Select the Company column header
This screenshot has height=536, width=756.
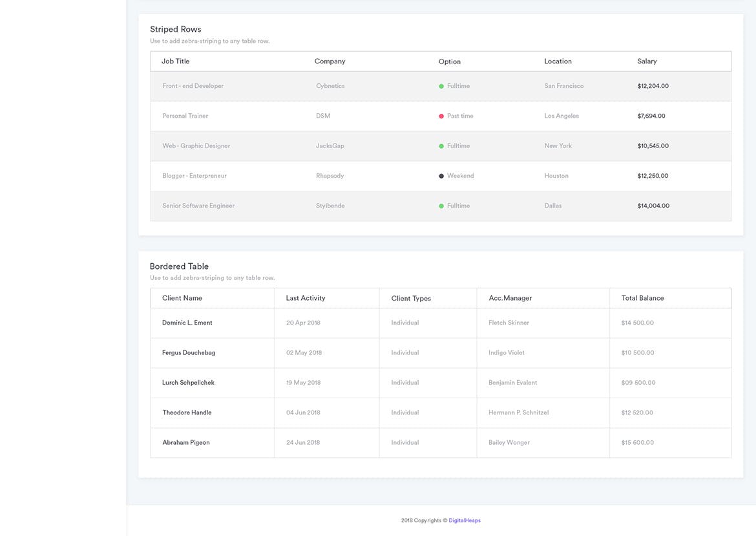point(330,61)
